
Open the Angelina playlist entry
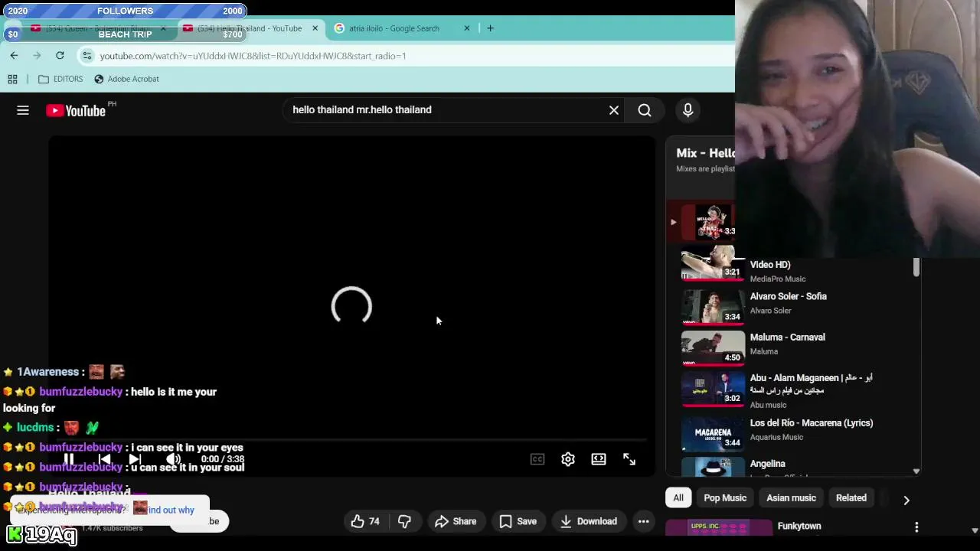[768, 464]
